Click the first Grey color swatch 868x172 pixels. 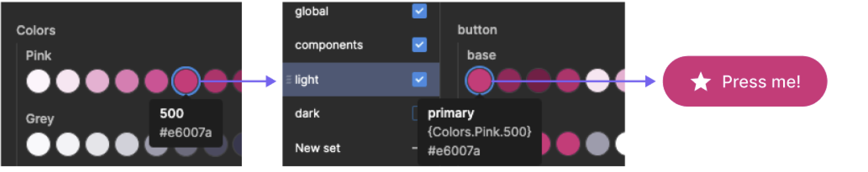pos(39,144)
